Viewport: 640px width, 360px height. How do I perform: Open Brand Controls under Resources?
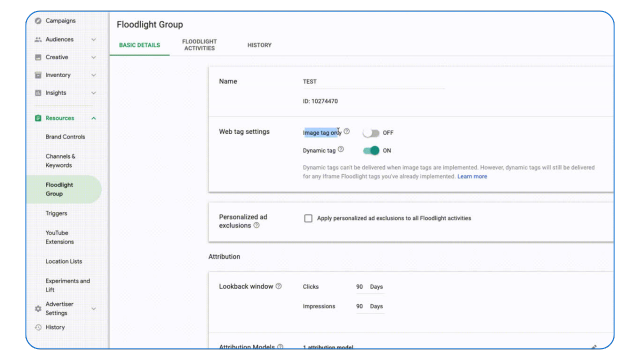(65, 137)
